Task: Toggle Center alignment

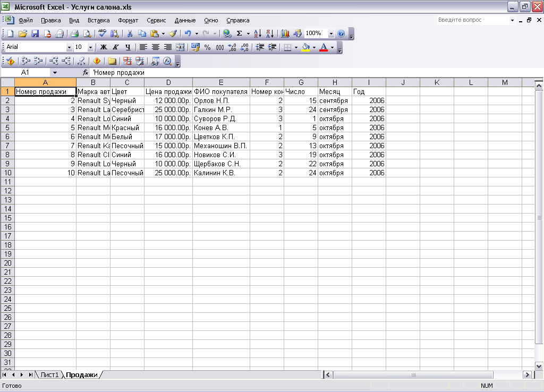Action: 156,47
